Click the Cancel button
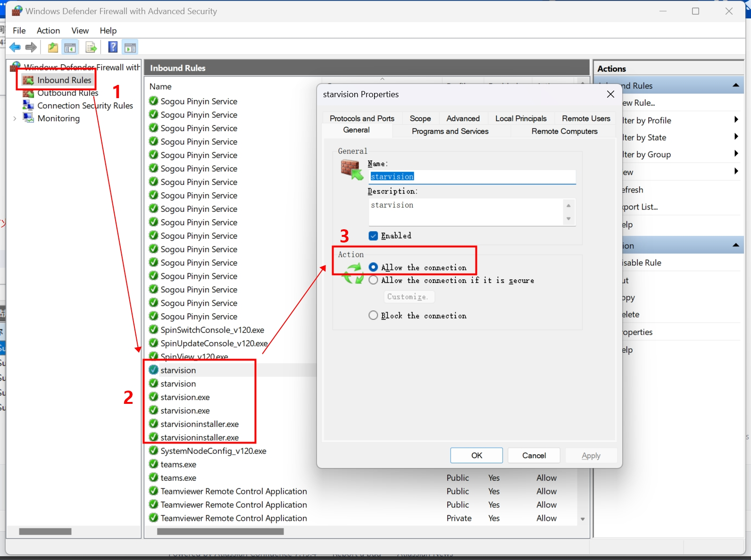Screen dimensions: 751x560 (534, 455)
